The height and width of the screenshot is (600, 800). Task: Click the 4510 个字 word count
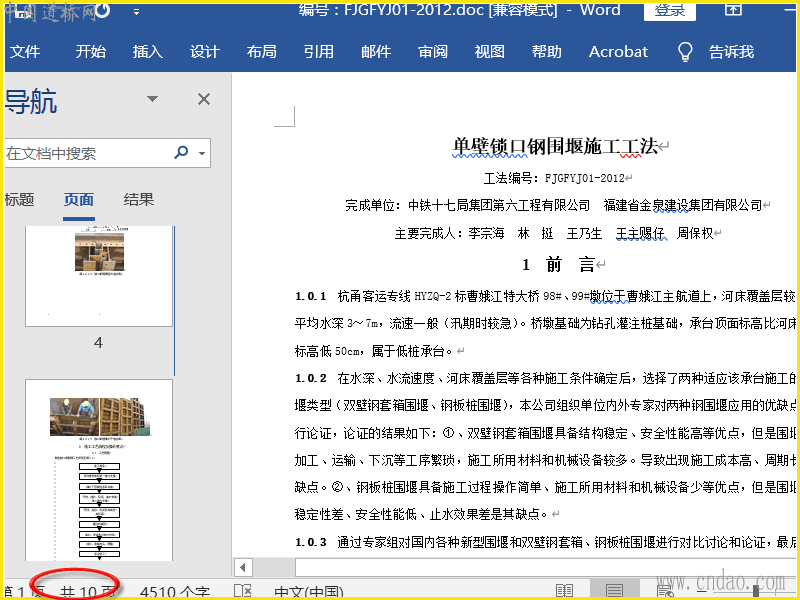[x=175, y=591]
